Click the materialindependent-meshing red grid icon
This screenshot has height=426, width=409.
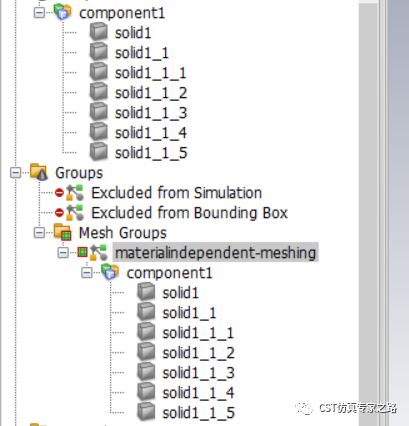pyautogui.click(x=82, y=252)
